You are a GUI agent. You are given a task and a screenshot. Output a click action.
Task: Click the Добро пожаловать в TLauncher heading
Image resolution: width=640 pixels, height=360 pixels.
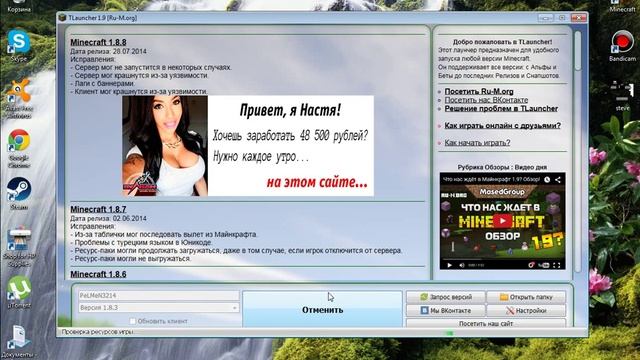502,42
